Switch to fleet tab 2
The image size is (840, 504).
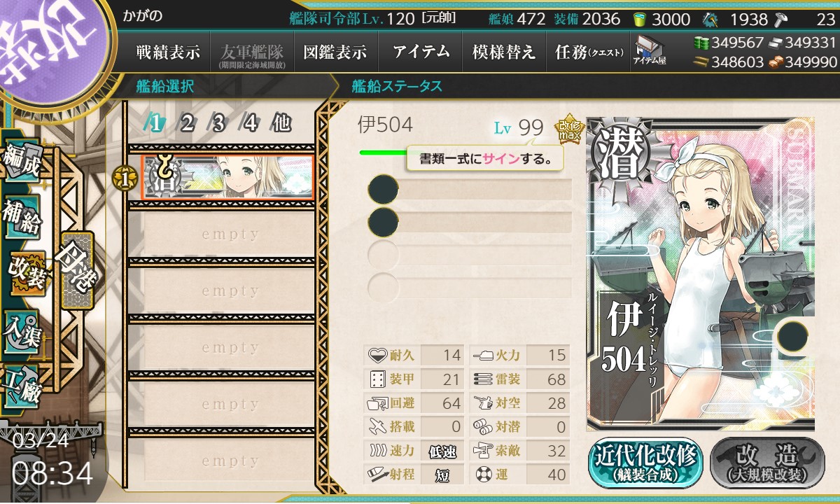pyautogui.click(x=187, y=123)
